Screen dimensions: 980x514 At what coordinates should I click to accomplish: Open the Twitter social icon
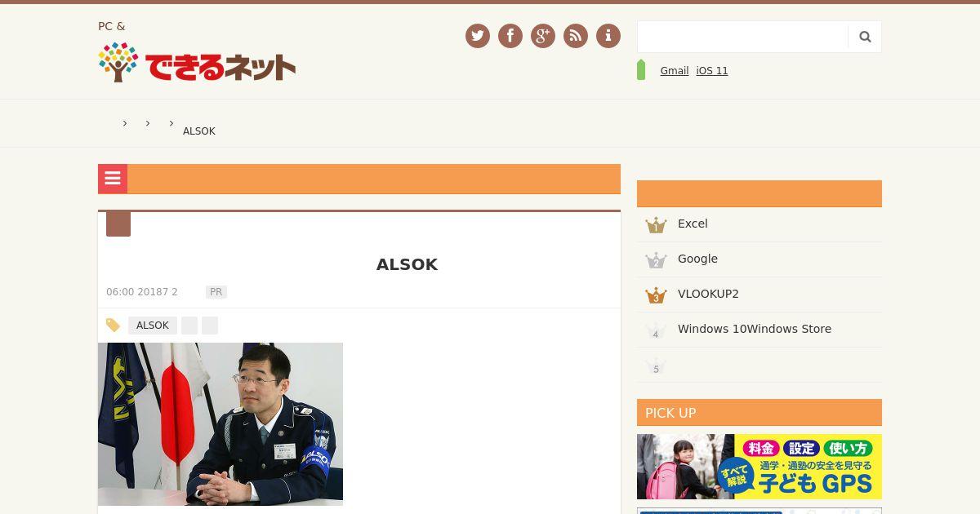click(x=478, y=36)
